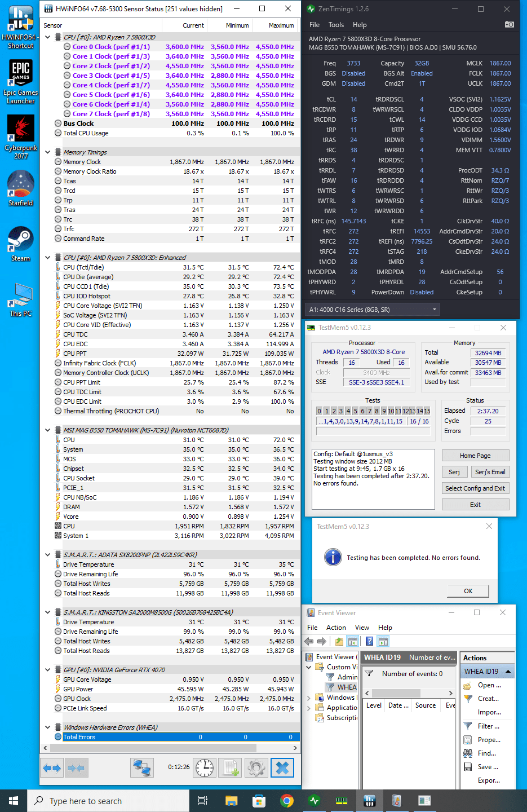Viewport: 527px width, 812px height.
Task: Click Task View taskbar button
Action: pyautogui.click(x=203, y=801)
